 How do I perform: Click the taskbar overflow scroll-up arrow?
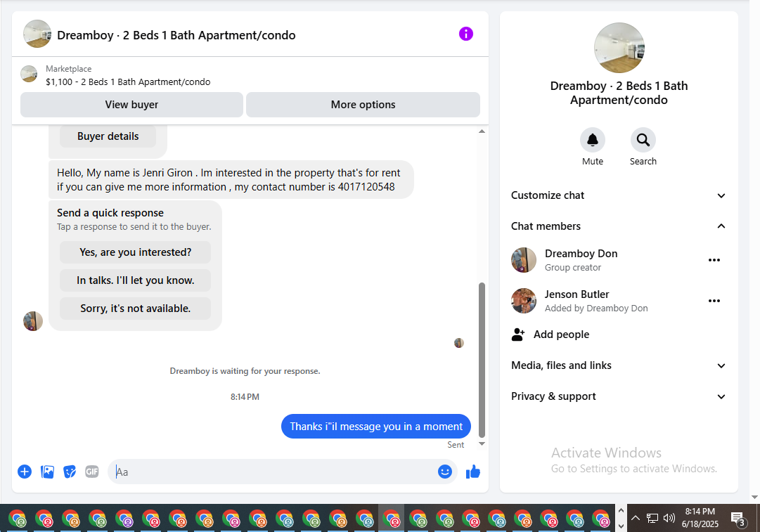point(621,510)
